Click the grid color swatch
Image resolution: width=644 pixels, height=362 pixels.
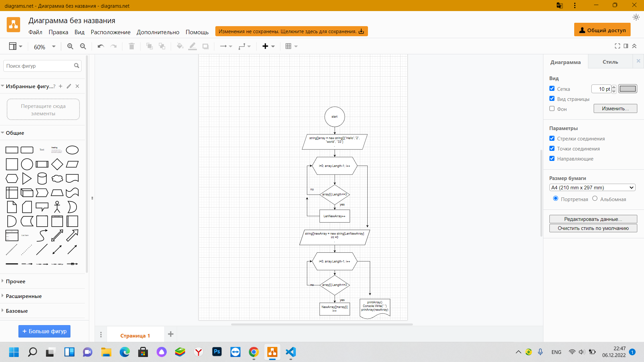tap(628, 88)
